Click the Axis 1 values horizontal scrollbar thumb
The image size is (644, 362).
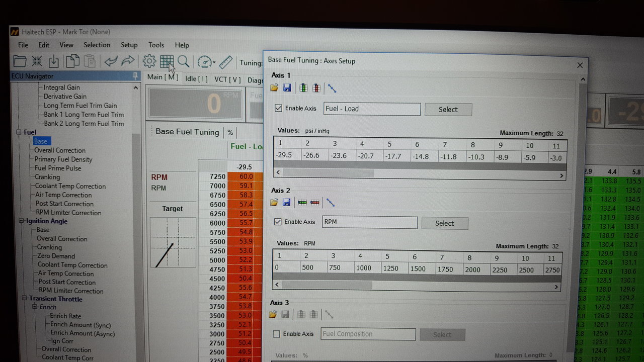328,173
